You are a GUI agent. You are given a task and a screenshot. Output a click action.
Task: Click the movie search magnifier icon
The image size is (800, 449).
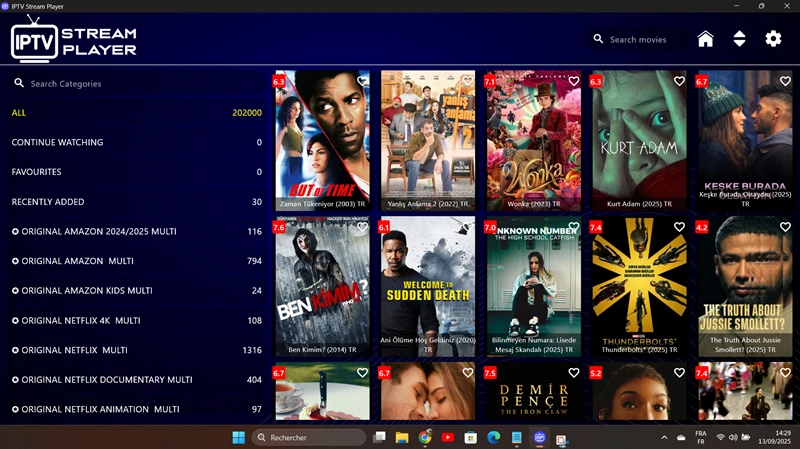(598, 39)
